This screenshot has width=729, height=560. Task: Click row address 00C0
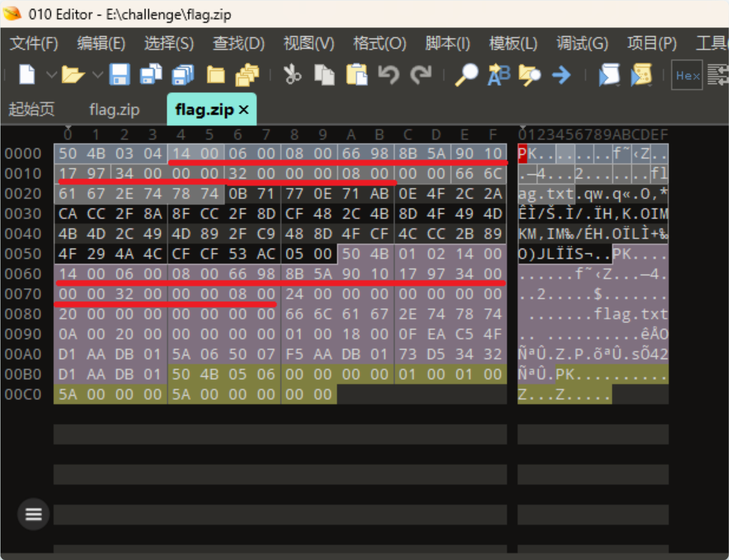(x=23, y=394)
